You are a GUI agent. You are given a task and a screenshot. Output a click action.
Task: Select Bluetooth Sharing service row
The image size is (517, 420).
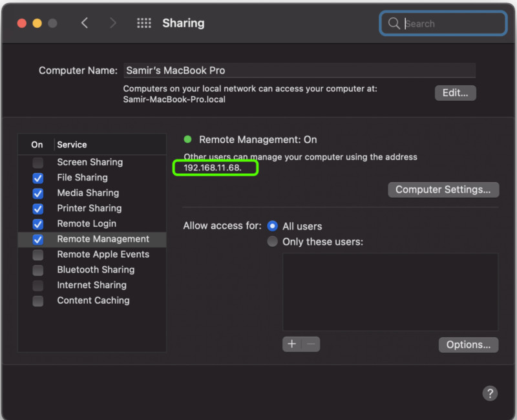(x=92, y=270)
